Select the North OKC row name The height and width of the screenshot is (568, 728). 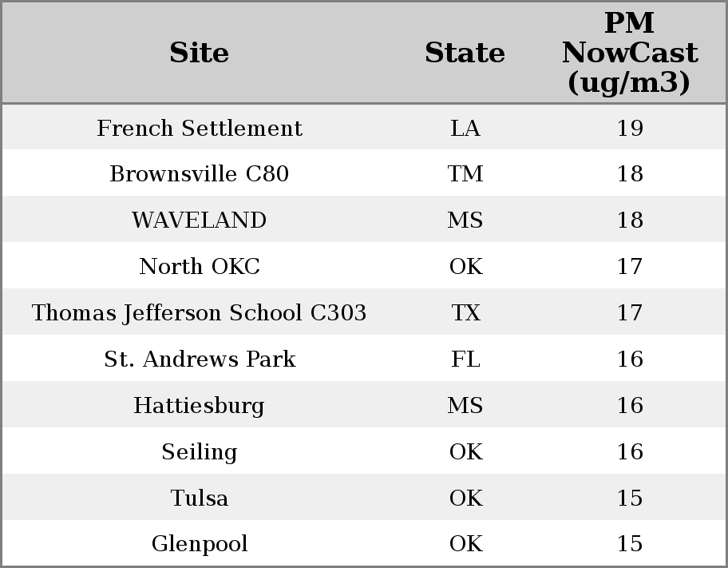(200, 267)
